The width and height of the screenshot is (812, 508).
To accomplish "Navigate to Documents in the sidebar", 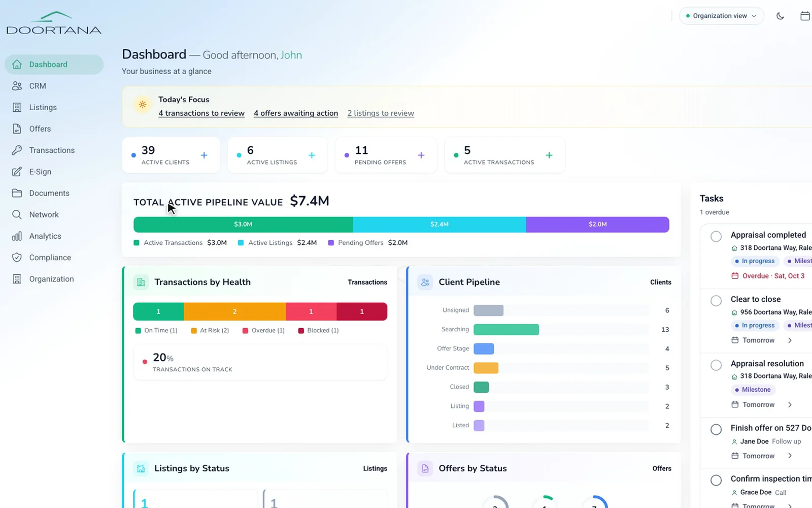I will 54,193.
